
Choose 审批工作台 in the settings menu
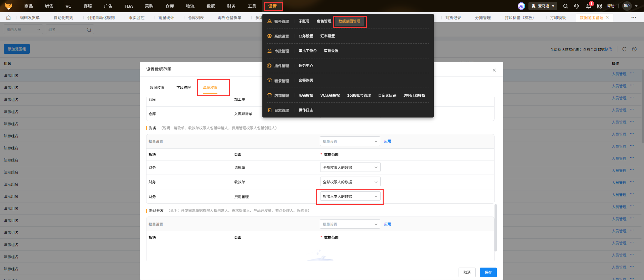tap(307, 51)
